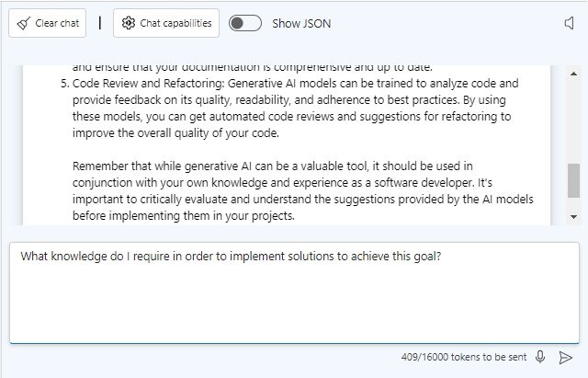Click the scrollbar track above the thumb

(x=573, y=120)
